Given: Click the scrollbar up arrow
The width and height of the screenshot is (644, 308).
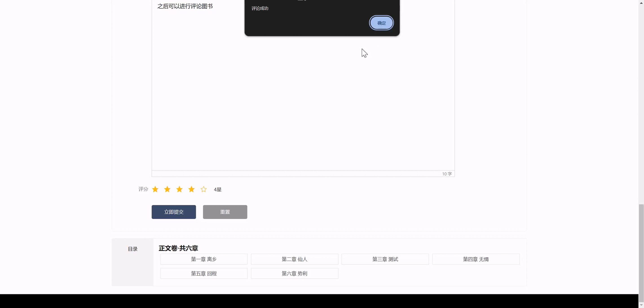Looking at the screenshot, I should 641,2.
